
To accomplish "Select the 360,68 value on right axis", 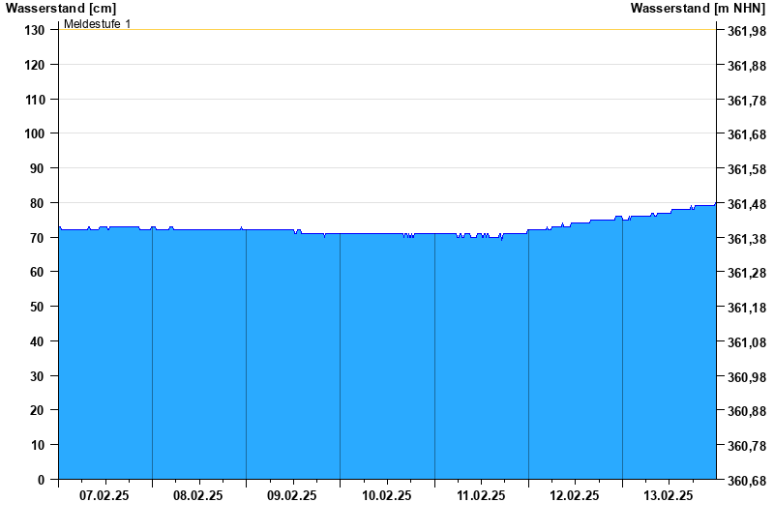I will point(746,481).
